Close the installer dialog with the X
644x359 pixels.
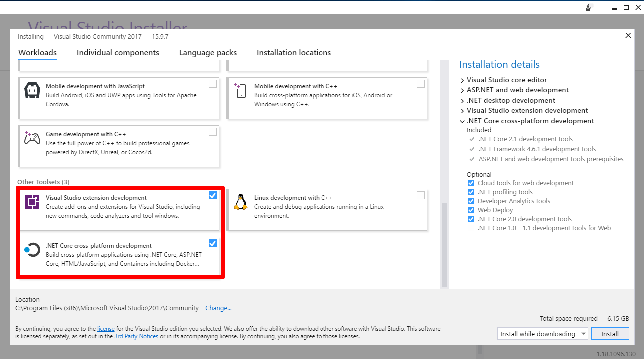coord(628,35)
